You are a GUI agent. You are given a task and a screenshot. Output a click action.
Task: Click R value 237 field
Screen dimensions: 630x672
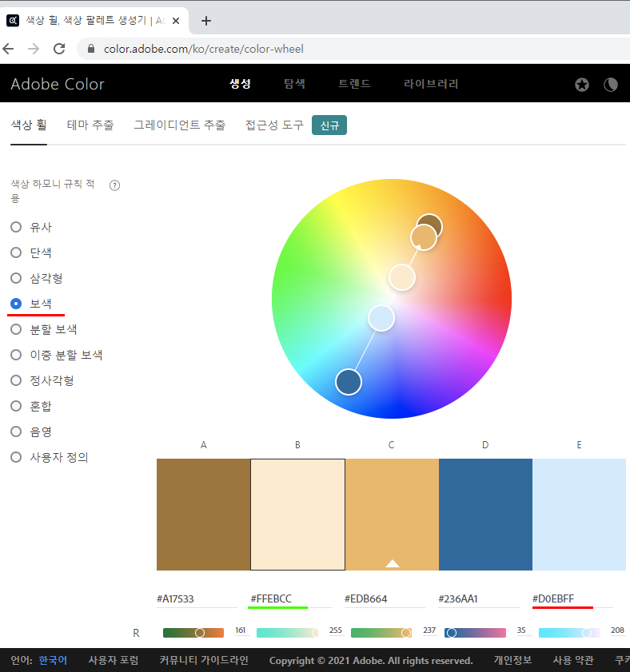point(429,630)
